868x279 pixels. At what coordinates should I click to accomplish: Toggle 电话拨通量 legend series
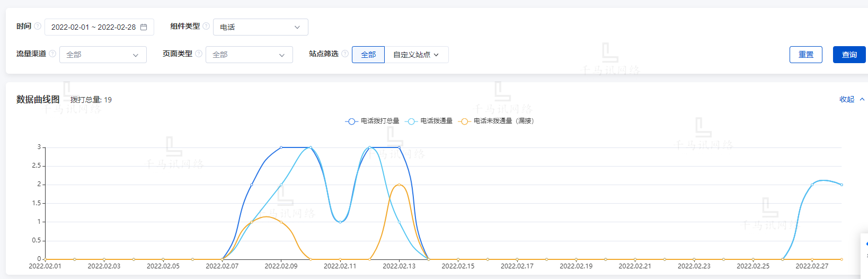[x=429, y=121]
